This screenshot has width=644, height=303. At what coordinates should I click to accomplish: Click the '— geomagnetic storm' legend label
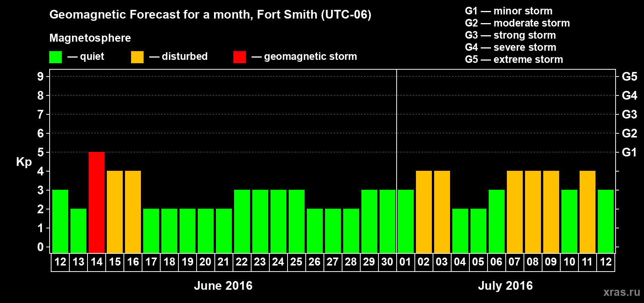pos(304,56)
